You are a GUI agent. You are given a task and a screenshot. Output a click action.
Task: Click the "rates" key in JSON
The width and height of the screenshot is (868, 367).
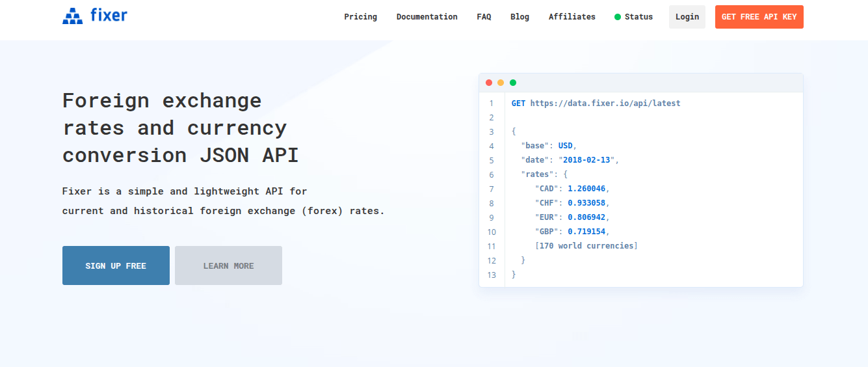click(x=539, y=174)
